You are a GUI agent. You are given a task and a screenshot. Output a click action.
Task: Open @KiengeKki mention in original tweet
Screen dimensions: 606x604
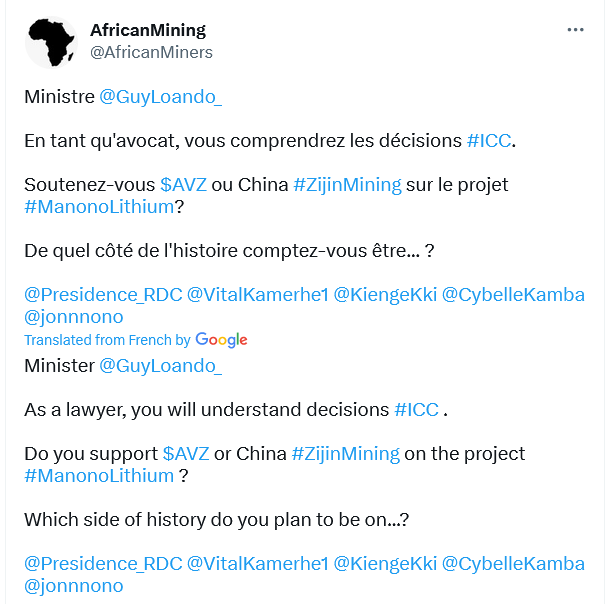385,295
